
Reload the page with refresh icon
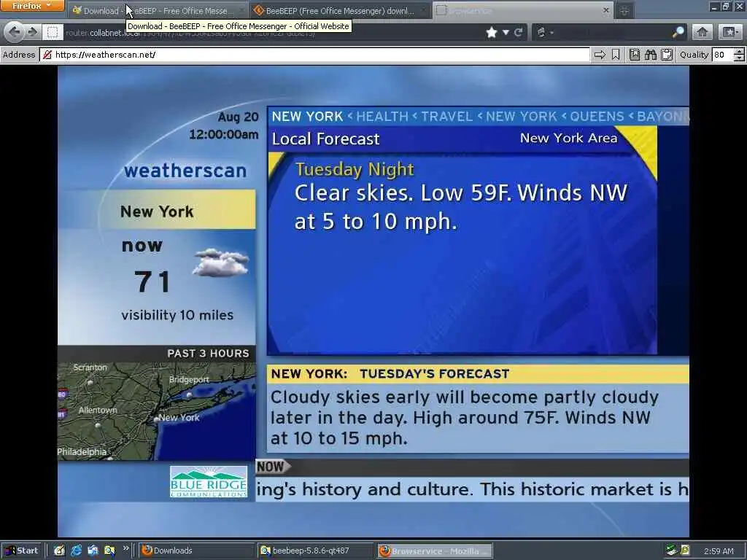click(519, 32)
